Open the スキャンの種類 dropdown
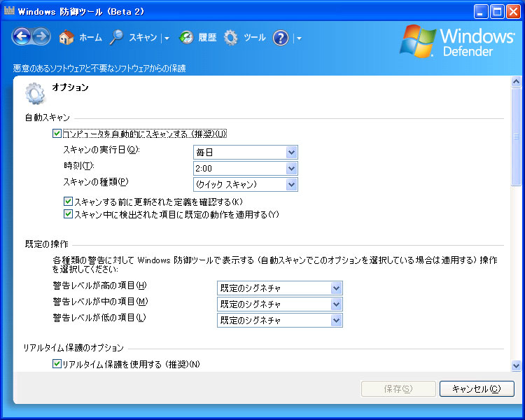The height and width of the screenshot is (420, 525). coord(246,184)
